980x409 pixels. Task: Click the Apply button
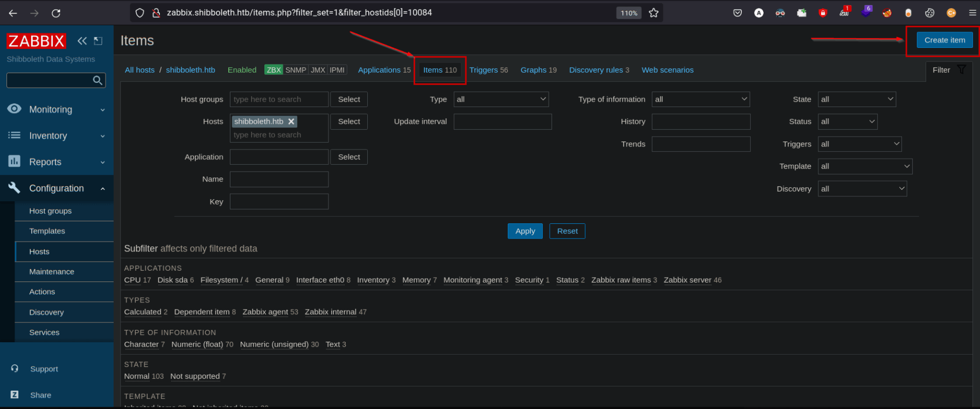click(525, 231)
